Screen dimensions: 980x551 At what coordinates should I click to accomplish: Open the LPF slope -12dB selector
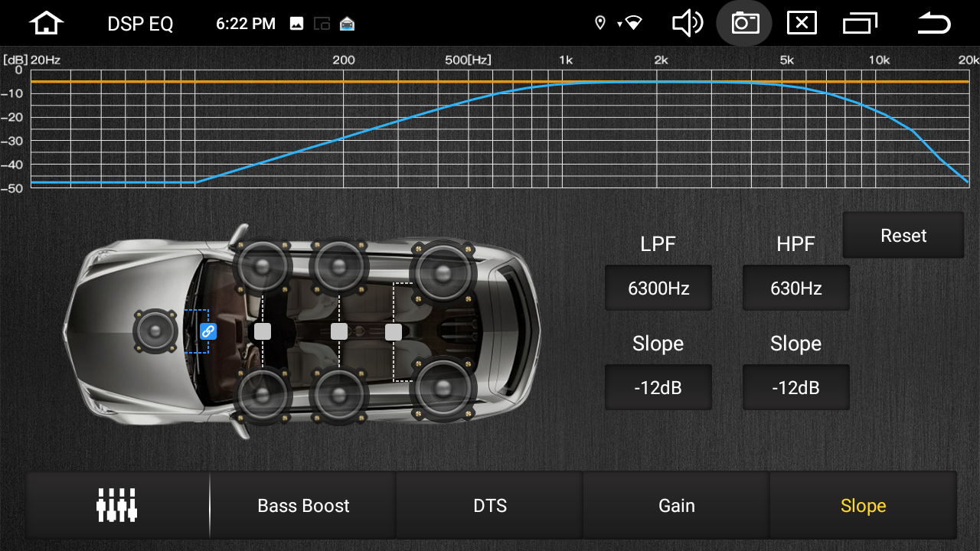click(658, 388)
